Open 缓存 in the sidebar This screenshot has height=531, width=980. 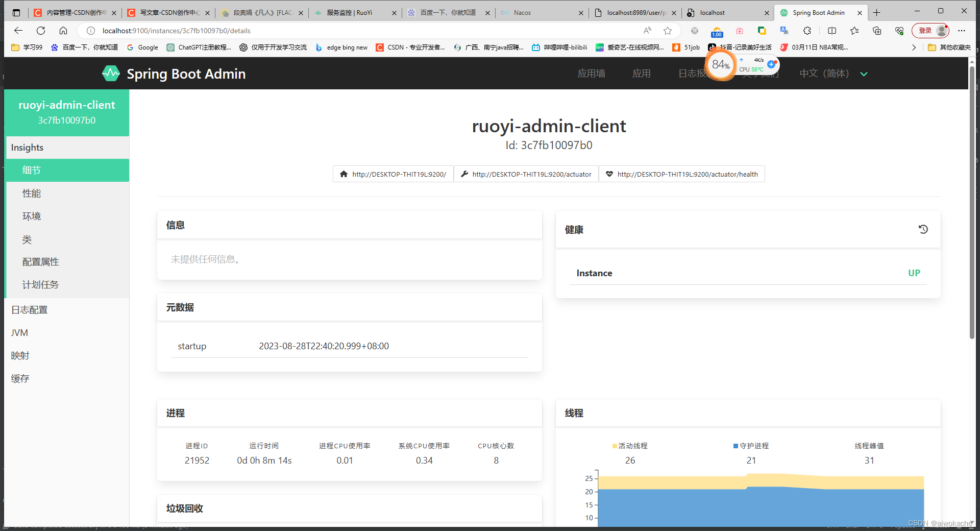pos(66,379)
